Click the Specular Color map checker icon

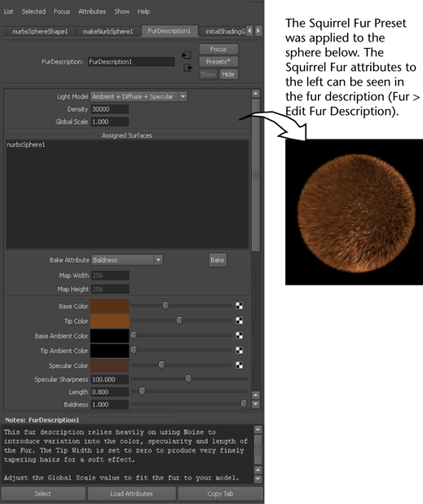point(240,365)
